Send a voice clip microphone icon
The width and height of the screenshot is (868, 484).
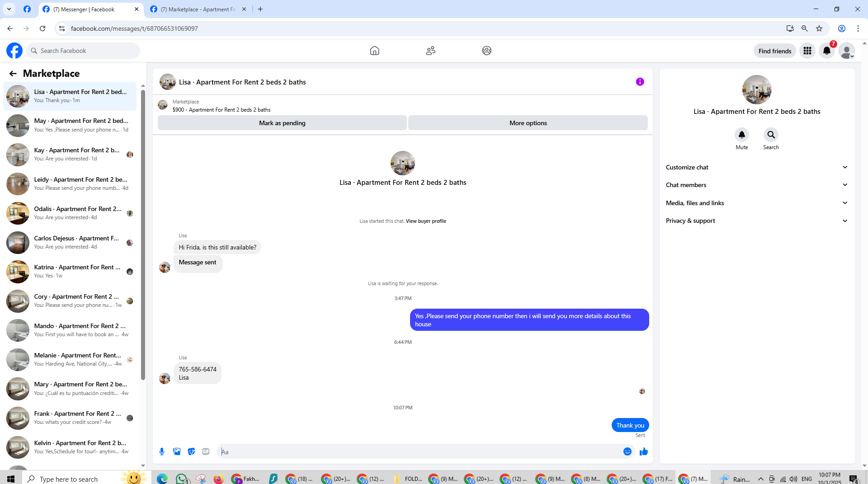click(162, 451)
